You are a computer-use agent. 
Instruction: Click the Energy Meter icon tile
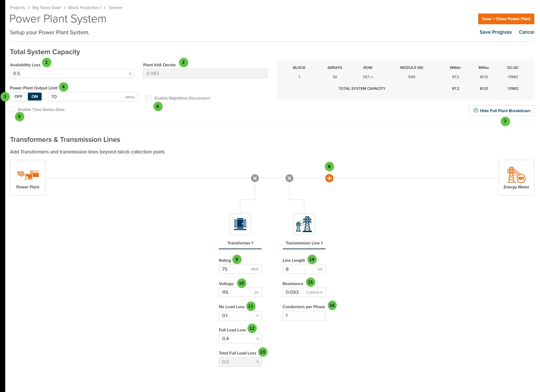coord(516,177)
